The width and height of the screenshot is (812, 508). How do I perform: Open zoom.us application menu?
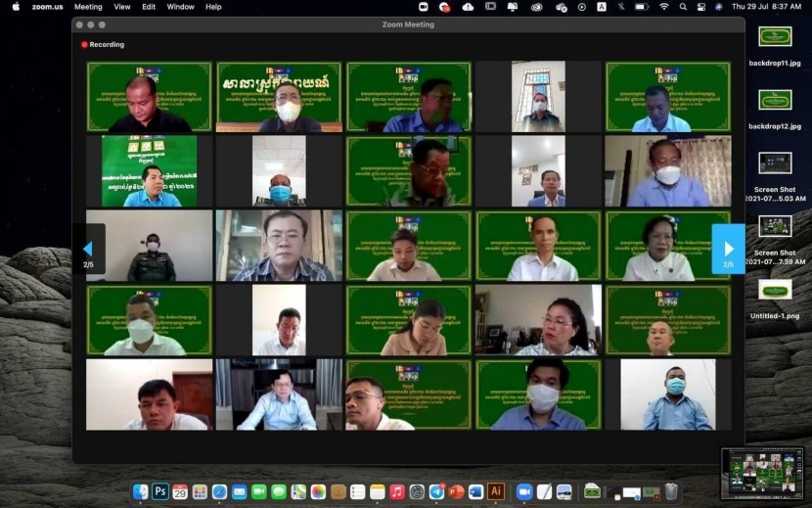pyautogui.click(x=47, y=7)
